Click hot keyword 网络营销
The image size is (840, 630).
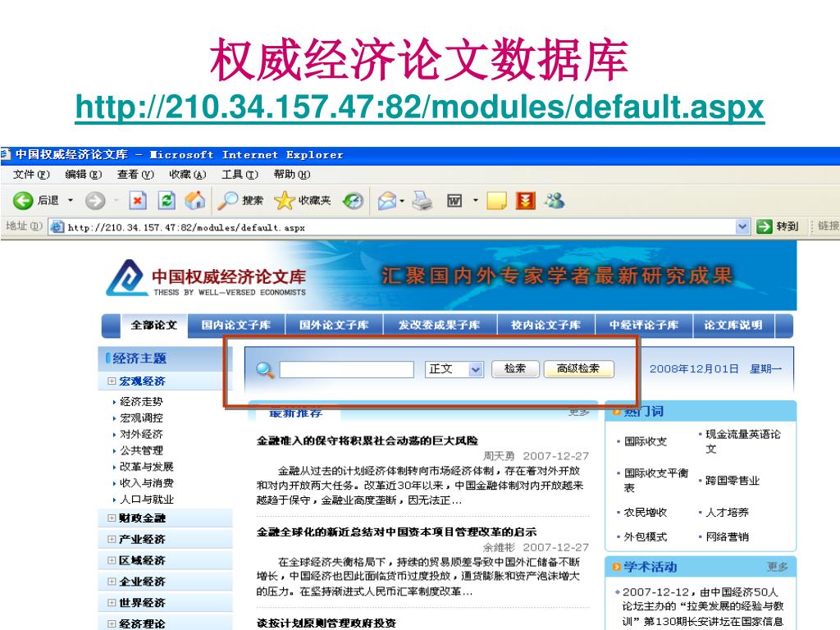727,536
